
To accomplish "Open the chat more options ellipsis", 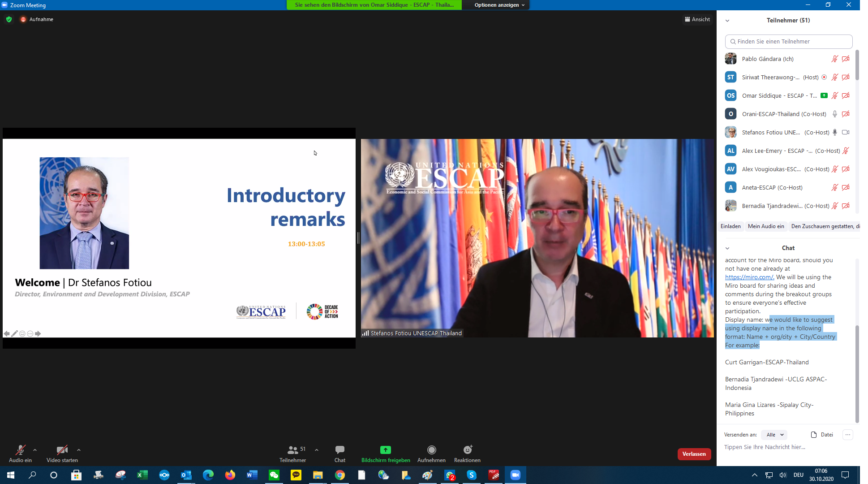I will 847,435.
